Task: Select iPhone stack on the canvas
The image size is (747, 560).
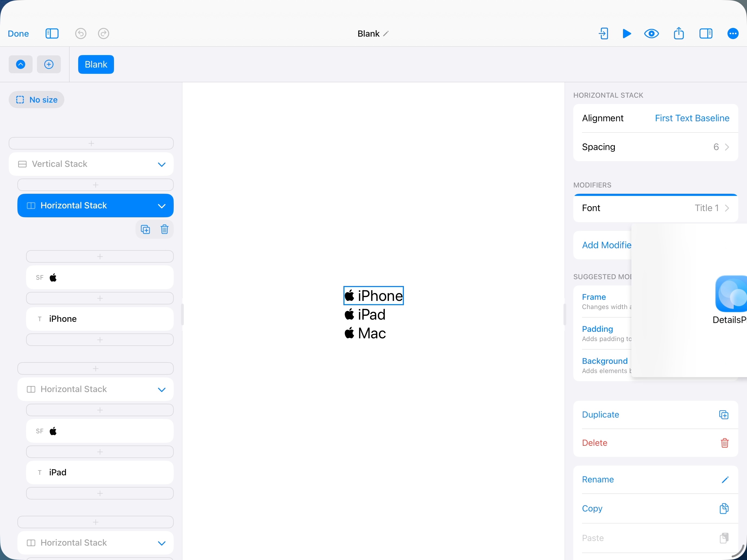Action: point(373,296)
